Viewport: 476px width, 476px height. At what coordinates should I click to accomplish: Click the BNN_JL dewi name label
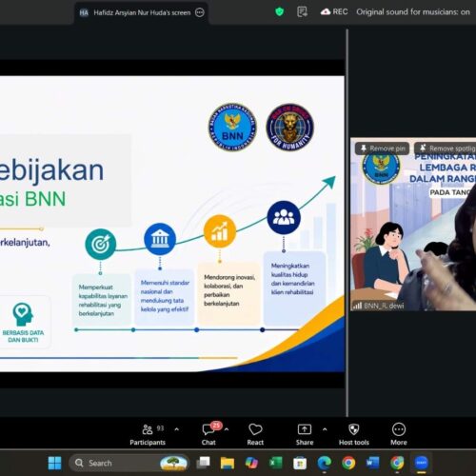(x=384, y=306)
